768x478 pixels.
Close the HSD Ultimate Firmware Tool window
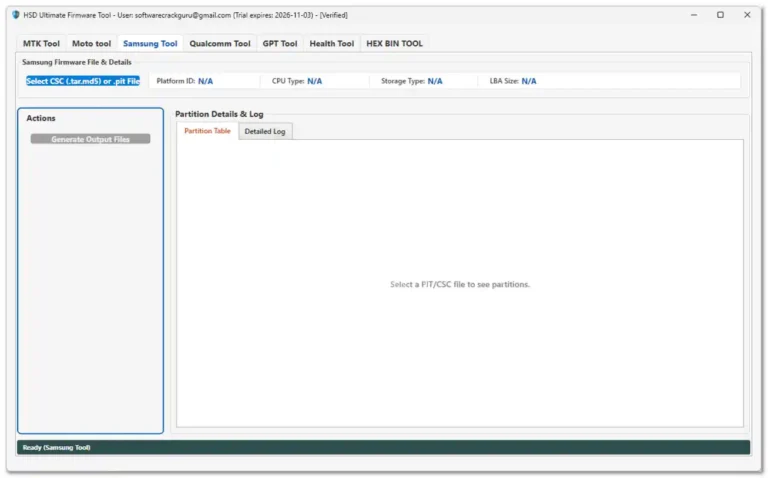(x=747, y=15)
